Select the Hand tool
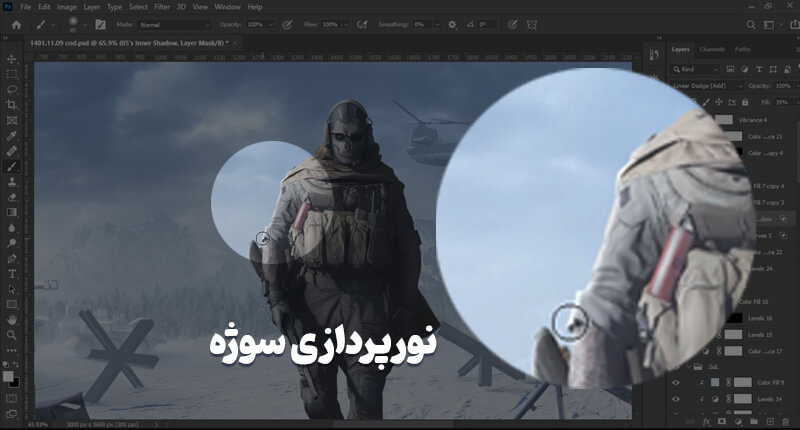Image resolution: width=800 pixels, height=430 pixels. (x=12, y=320)
